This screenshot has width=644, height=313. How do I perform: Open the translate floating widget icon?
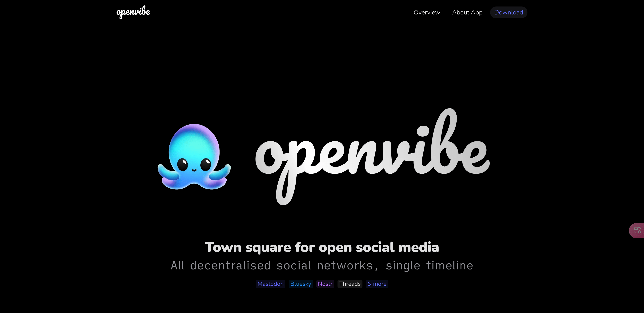click(637, 230)
